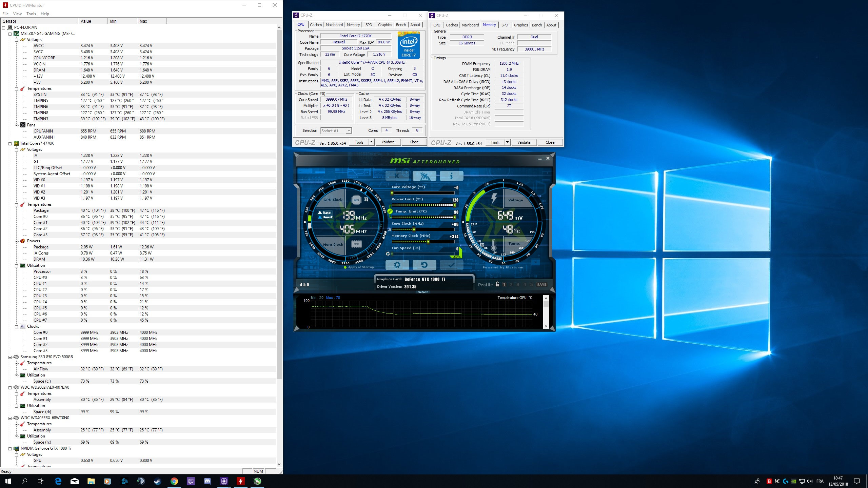Collapse CPU Powers section
Screen dimensions: 868x488
(16, 241)
